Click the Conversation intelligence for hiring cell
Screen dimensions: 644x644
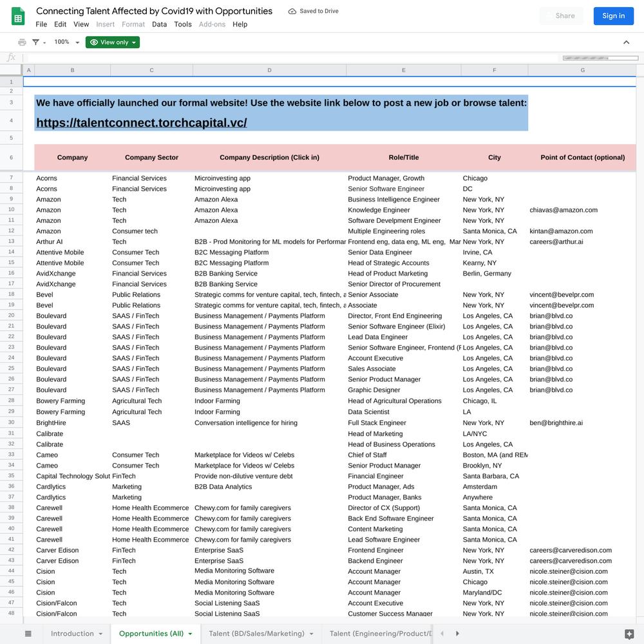click(269, 423)
